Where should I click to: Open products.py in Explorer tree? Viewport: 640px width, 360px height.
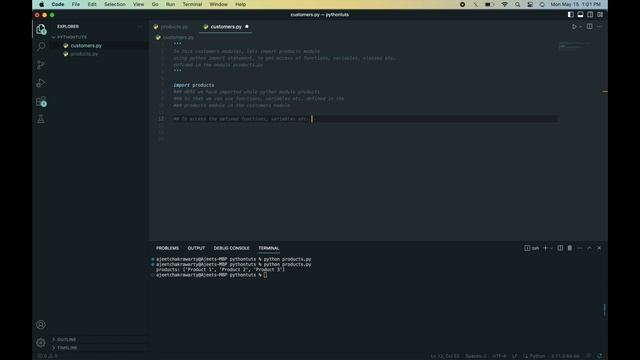(84, 54)
